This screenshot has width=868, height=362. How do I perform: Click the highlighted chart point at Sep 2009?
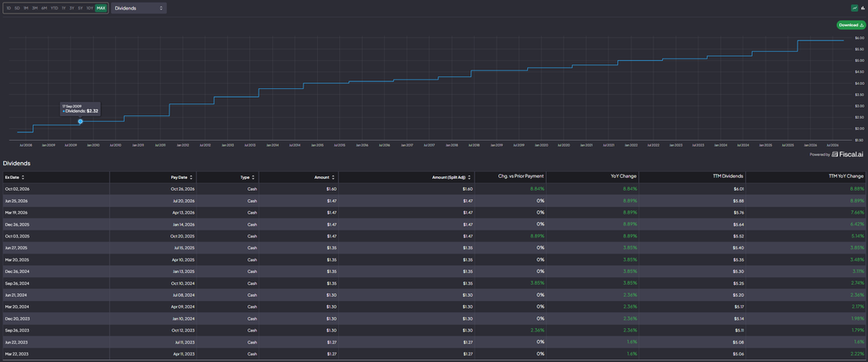[x=81, y=121]
